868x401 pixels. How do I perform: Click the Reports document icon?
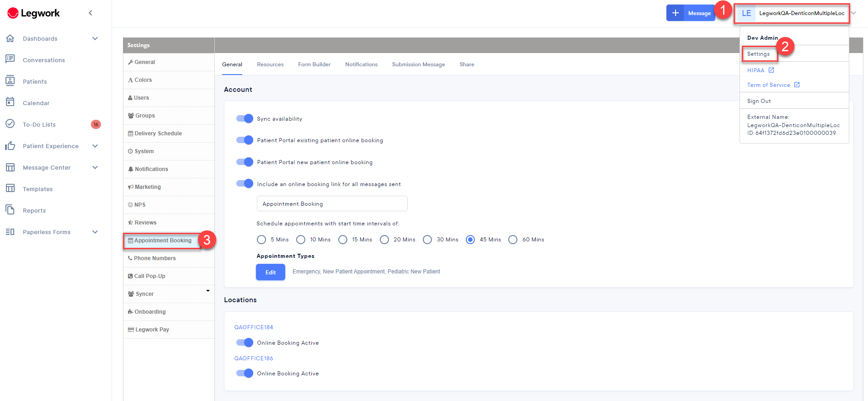(x=10, y=210)
